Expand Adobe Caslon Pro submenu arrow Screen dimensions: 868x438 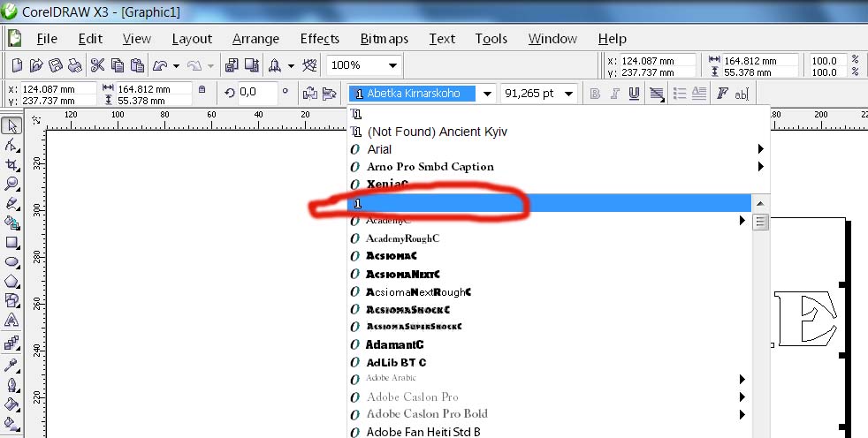pos(742,397)
